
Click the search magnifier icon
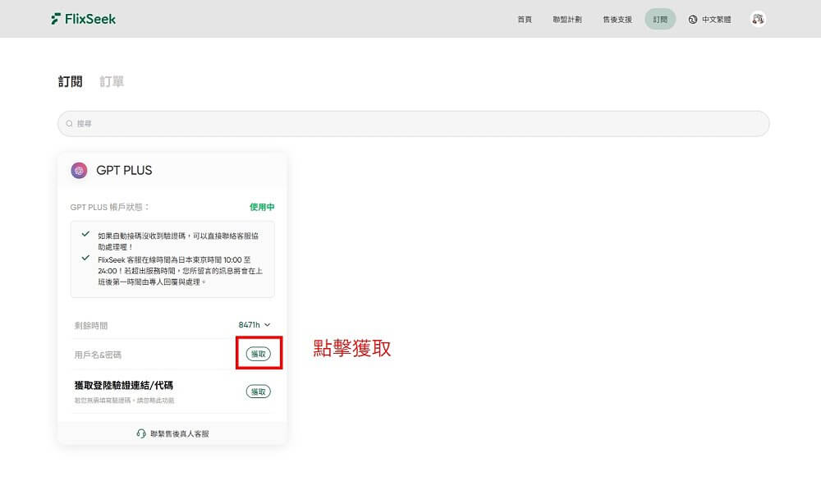[69, 123]
